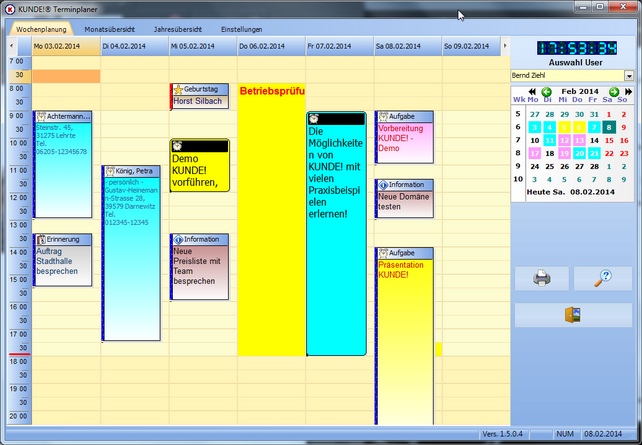Switch to Monatsübersicht tab
Screen dimensions: 642x445
109,29
